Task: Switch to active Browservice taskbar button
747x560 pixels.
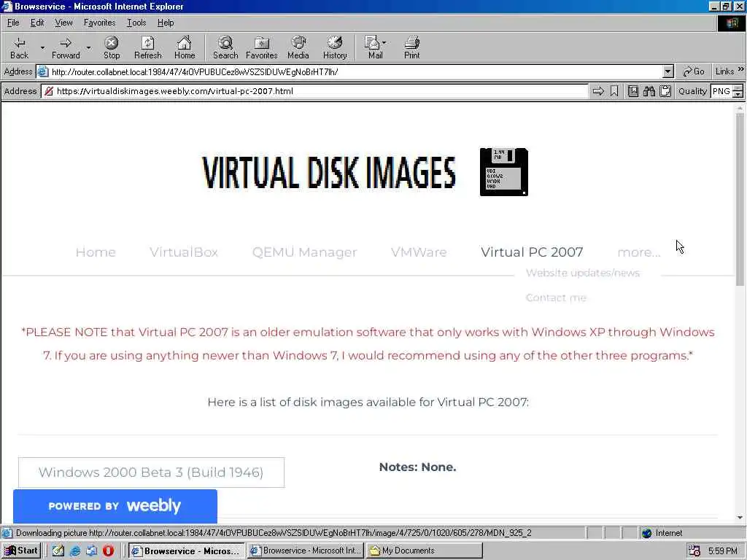Action: click(186, 551)
